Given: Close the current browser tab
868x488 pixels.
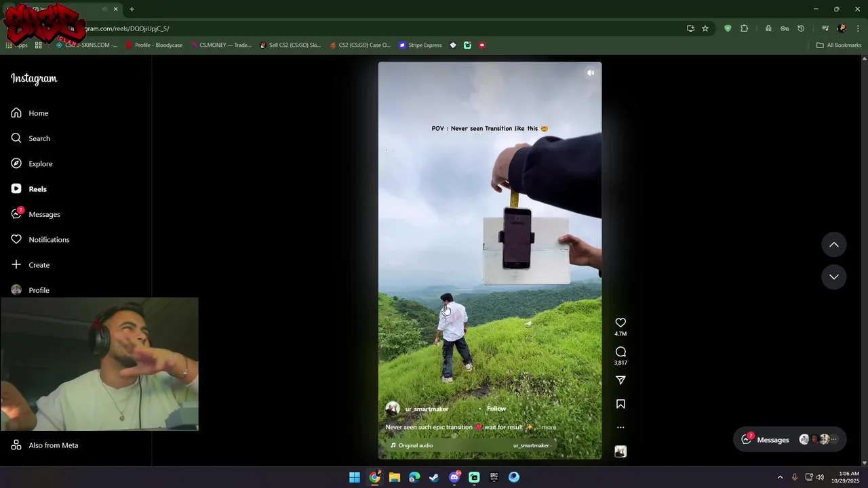Looking at the screenshot, I should coord(115,9).
